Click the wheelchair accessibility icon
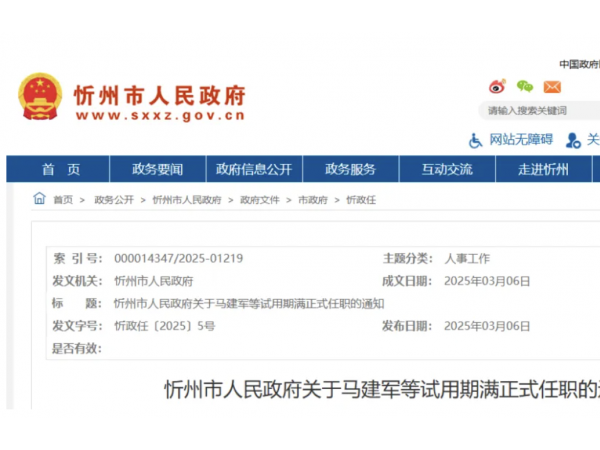The width and height of the screenshot is (600, 450). 475,140
